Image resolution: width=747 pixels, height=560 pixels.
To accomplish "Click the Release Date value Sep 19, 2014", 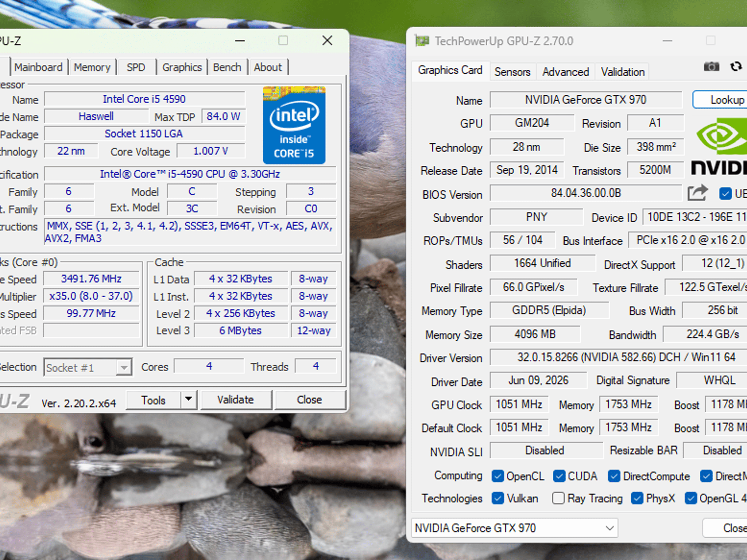I will pos(527,170).
